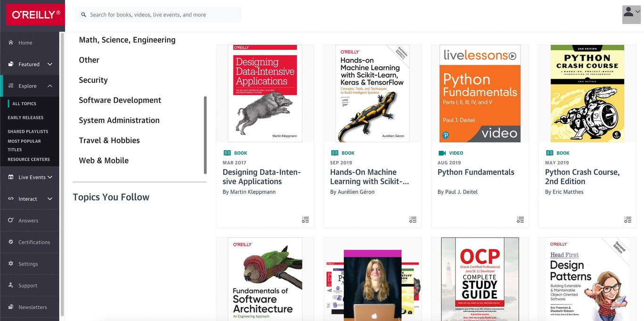644x321 pixels.
Task: Open Python Fundamentals video cover thumbnail
Action: coord(480,93)
